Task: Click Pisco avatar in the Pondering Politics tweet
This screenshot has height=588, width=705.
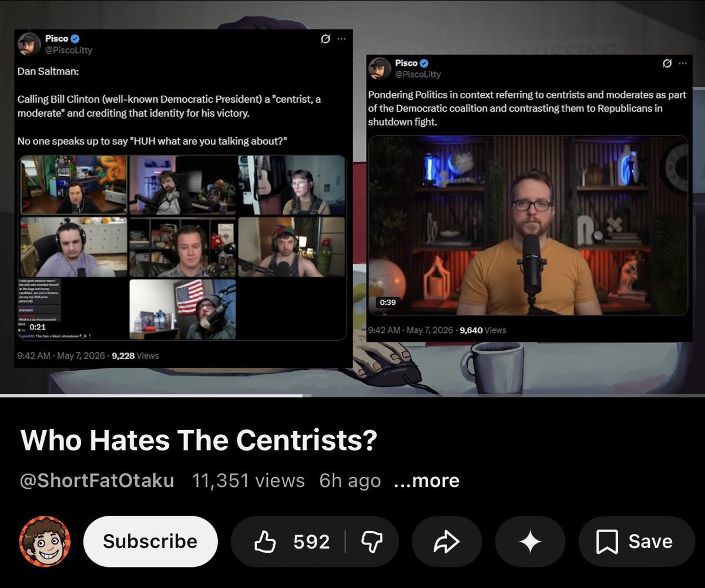Action: 380,69
